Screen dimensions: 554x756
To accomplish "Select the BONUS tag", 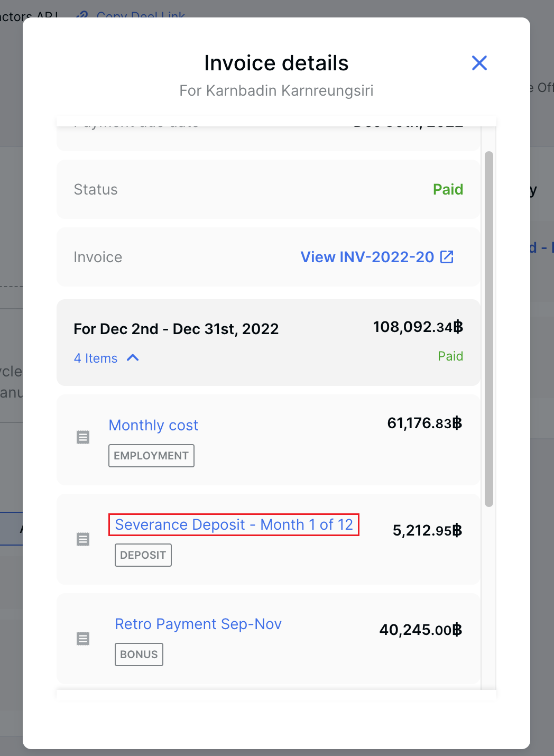I will (138, 654).
